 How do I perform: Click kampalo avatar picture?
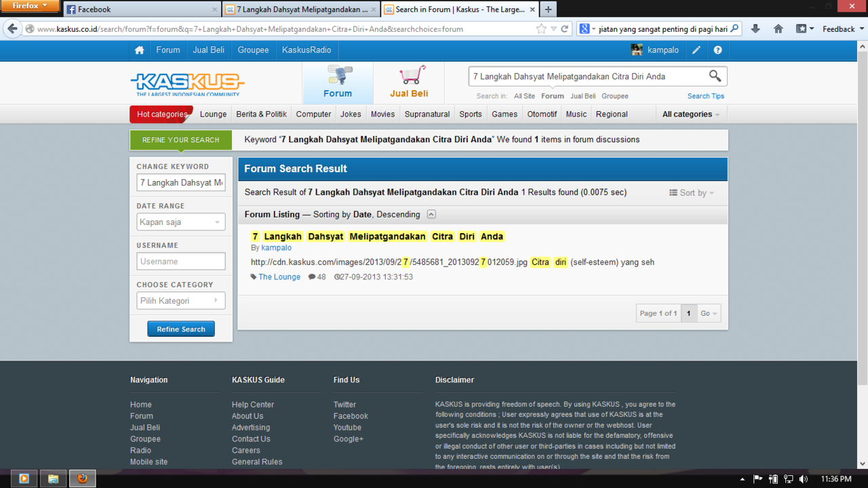[x=637, y=50]
